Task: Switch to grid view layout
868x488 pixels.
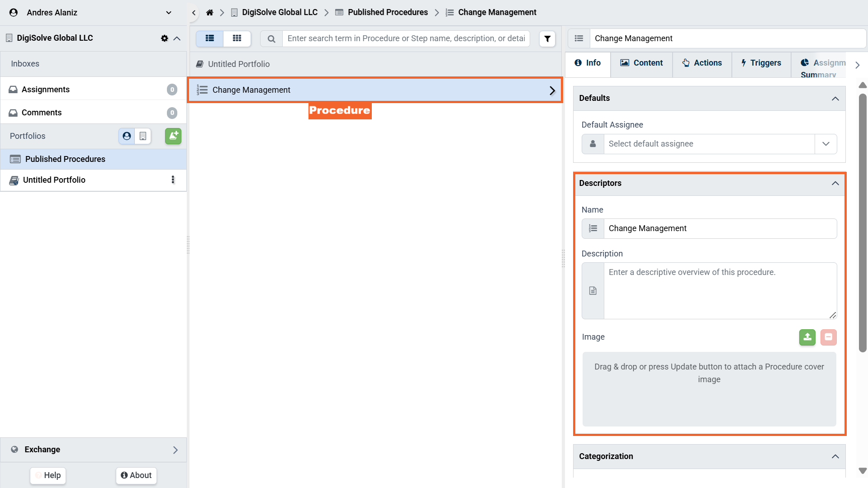Action: click(x=237, y=38)
